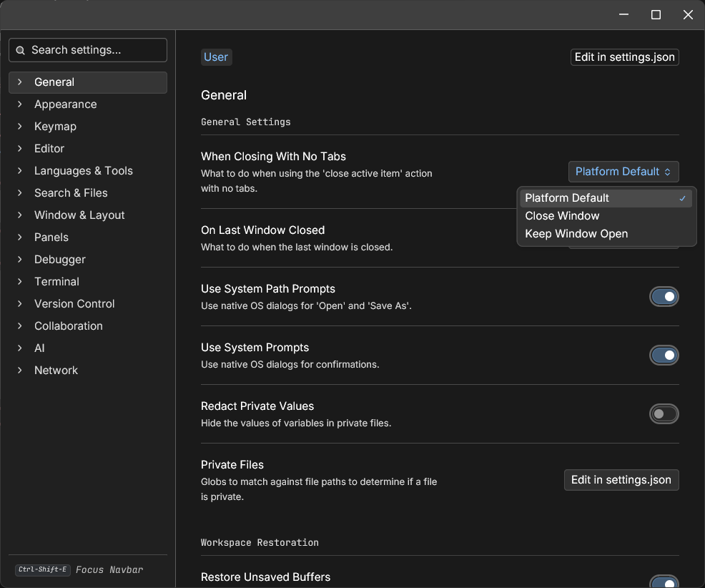Toggle Use System Path Prompts switch

pos(664,297)
